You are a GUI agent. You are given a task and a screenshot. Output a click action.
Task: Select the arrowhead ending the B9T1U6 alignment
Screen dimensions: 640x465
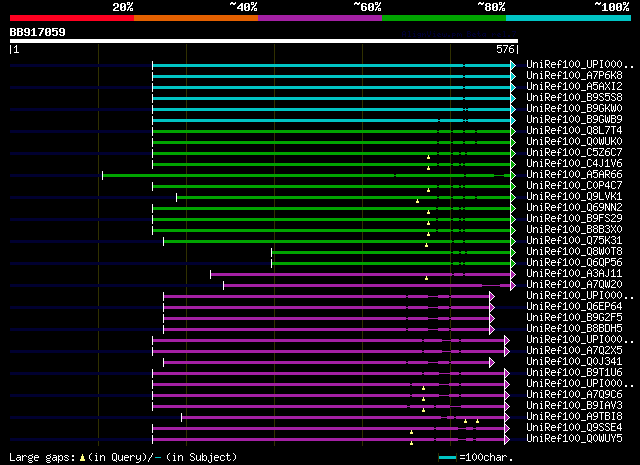click(x=507, y=374)
